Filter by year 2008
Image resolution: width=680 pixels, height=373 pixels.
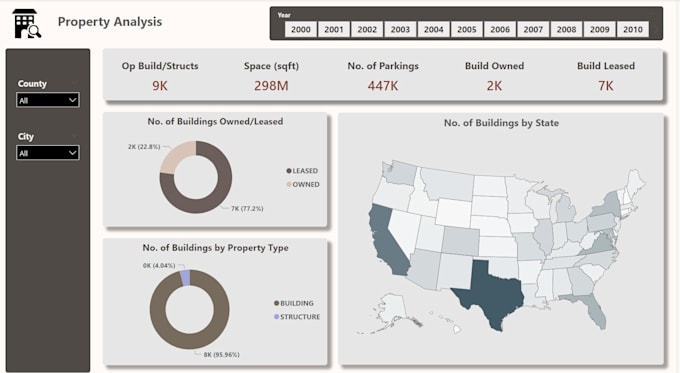[x=566, y=29]
